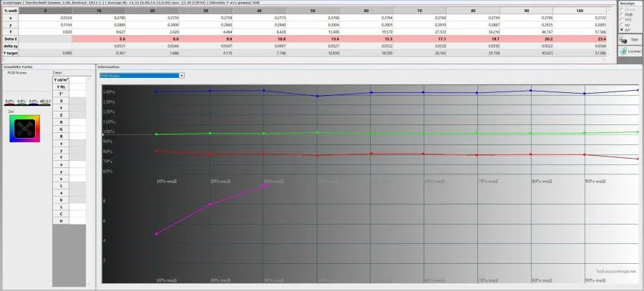Select the Delta E row header
This screenshot has height=291, width=644.
tap(10, 39)
